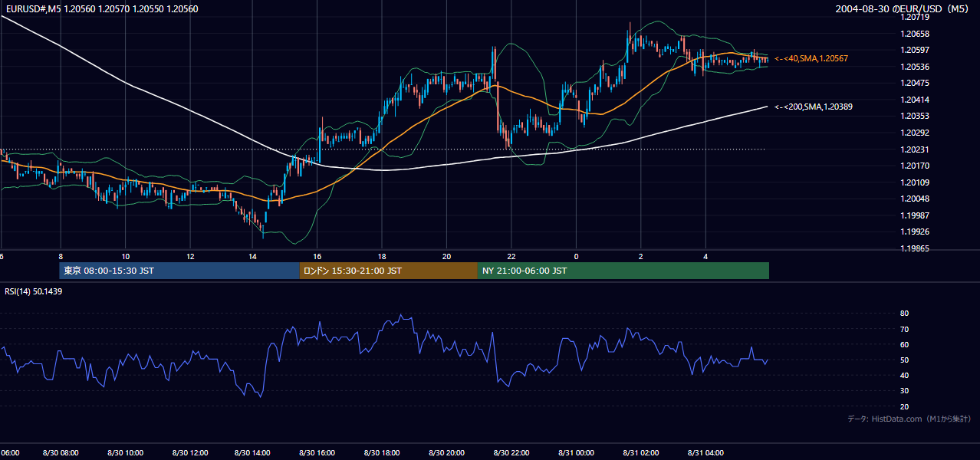Click price axis label 1.20597
This screenshot has width=980, height=460.
(915, 50)
